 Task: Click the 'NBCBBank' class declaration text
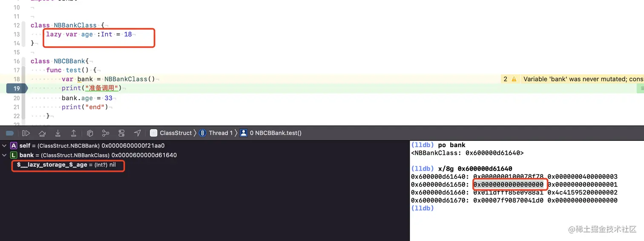point(69,61)
